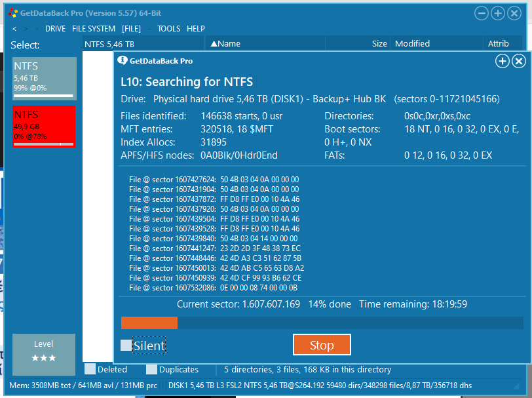Sort by the Modified column header
Image resolution: width=532 pixels, height=398 pixels.
click(436, 43)
